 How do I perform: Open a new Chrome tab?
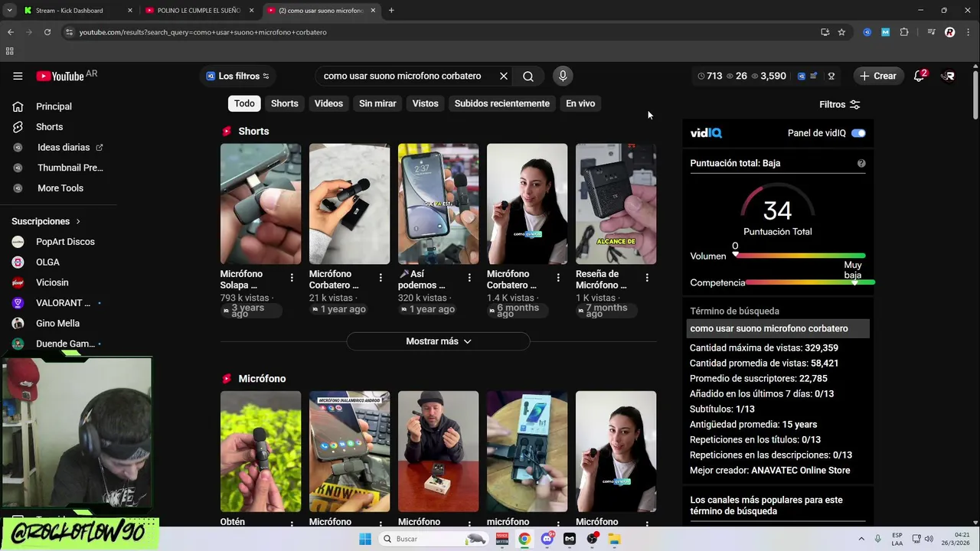click(x=391, y=11)
